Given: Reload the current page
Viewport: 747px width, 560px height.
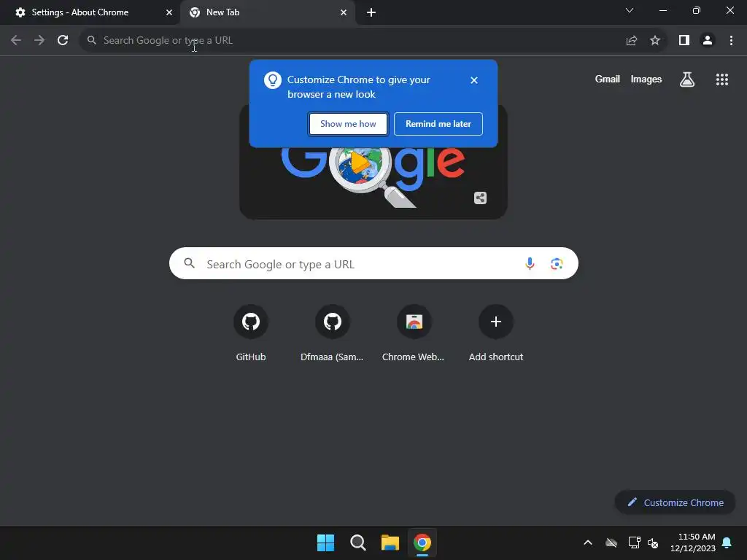Looking at the screenshot, I should click(x=63, y=41).
